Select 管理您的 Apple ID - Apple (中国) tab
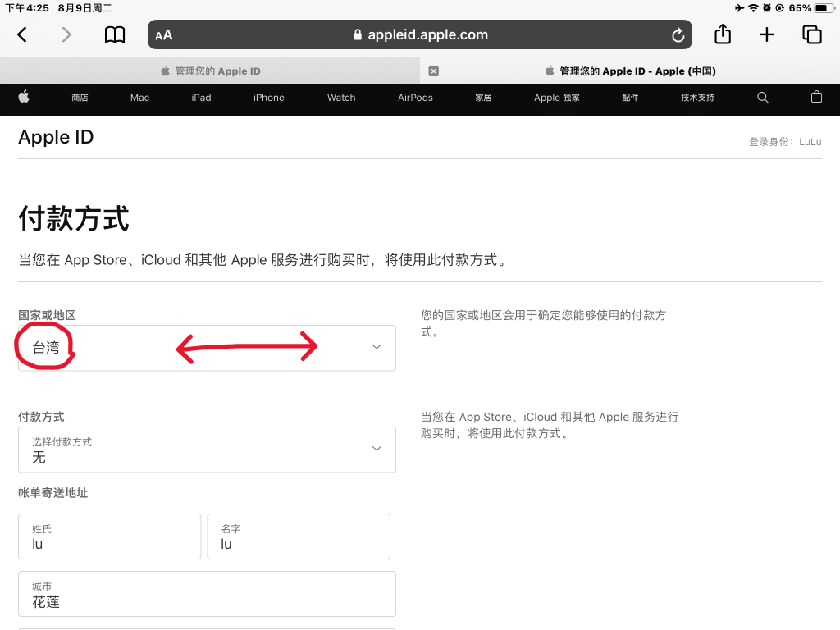The height and width of the screenshot is (630, 840). click(x=630, y=71)
